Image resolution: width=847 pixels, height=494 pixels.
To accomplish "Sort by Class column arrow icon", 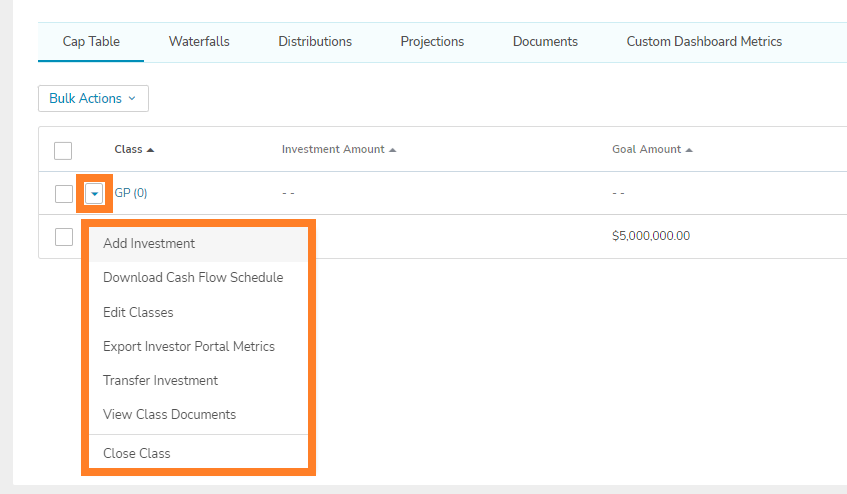I will [150, 150].
